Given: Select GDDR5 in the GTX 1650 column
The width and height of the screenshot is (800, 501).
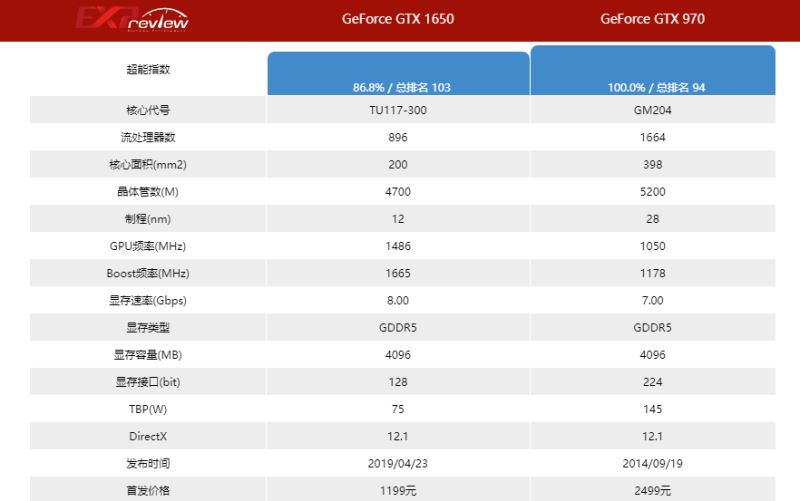Looking at the screenshot, I should [398, 327].
